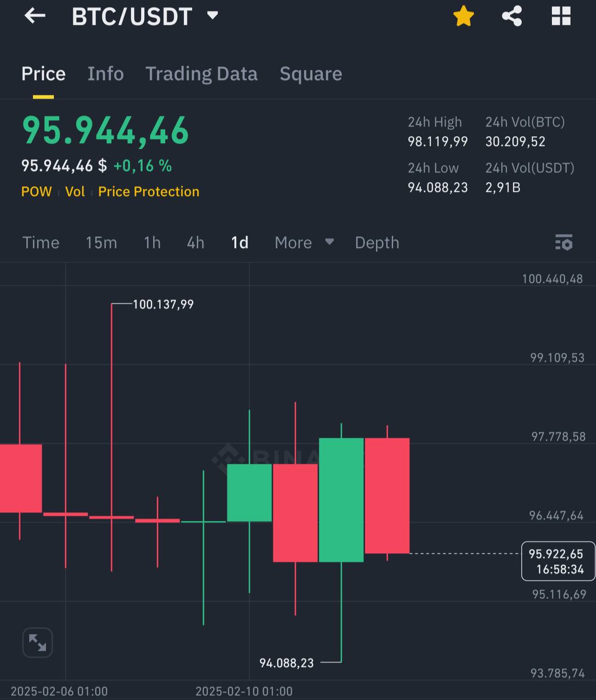Tap the 24h High value 98.119,99
This screenshot has height=700, width=596.
pyautogui.click(x=438, y=142)
